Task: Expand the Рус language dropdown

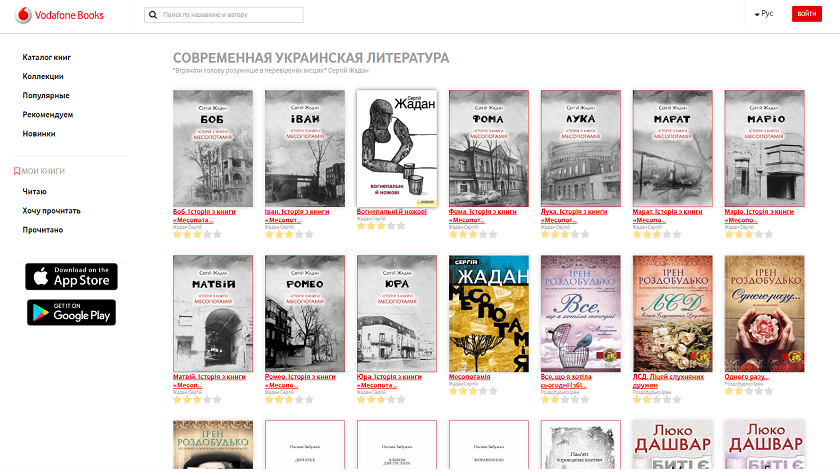Action: tap(764, 14)
